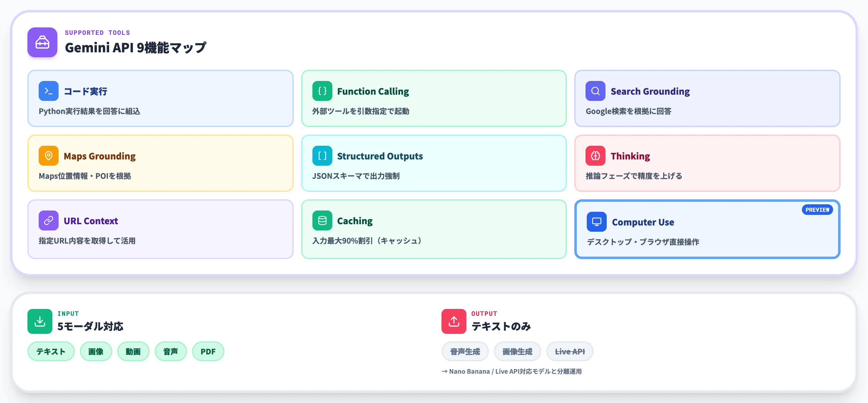Click the text Maps位置情報・POIを根拠
This screenshot has height=403, width=868.
point(85,176)
